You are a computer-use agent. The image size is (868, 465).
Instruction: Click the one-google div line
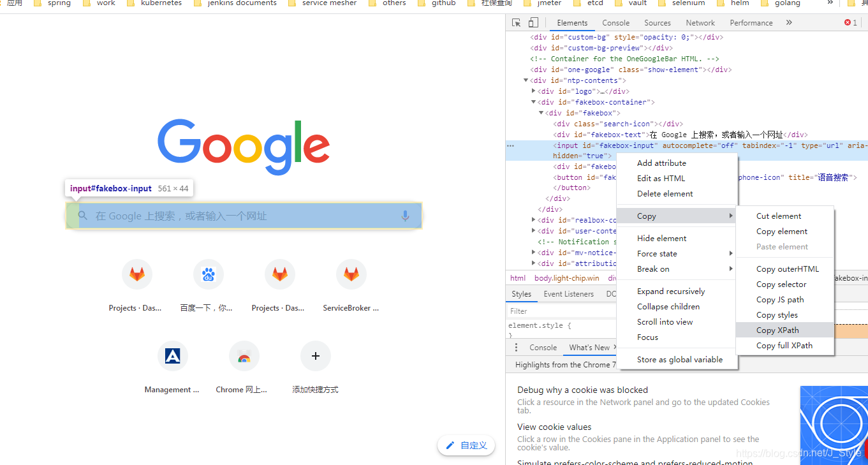pos(632,70)
